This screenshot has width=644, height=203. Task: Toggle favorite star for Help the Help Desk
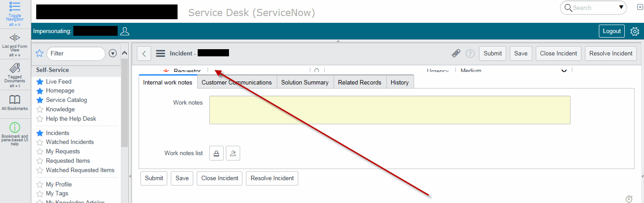point(40,119)
